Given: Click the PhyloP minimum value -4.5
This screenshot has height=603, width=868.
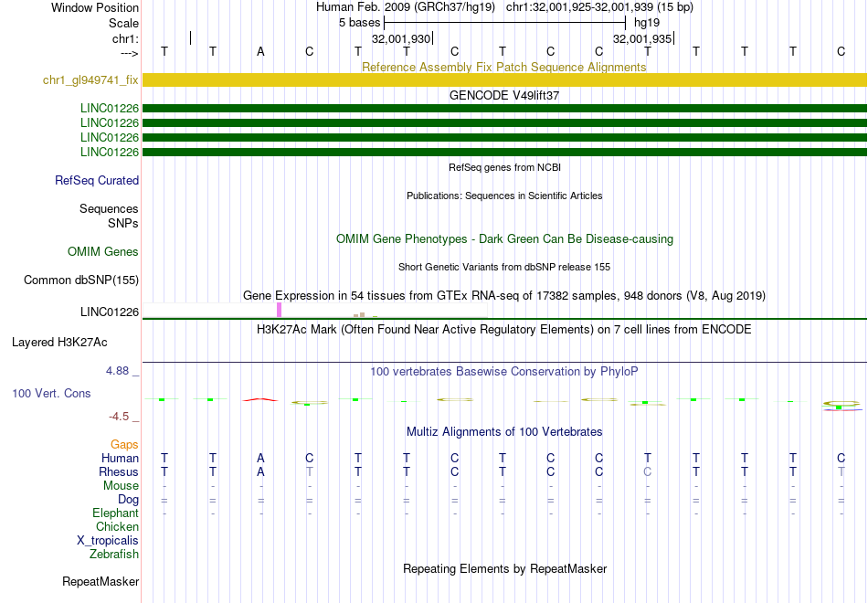Looking at the screenshot, I should pyautogui.click(x=119, y=417).
